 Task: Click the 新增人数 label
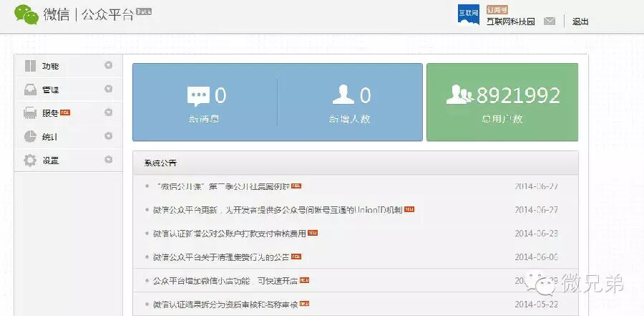(x=349, y=120)
